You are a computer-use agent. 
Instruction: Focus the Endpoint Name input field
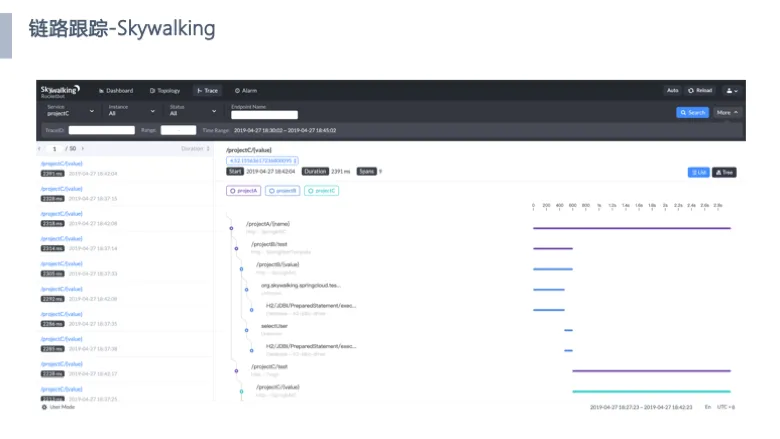tap(264, 115)
